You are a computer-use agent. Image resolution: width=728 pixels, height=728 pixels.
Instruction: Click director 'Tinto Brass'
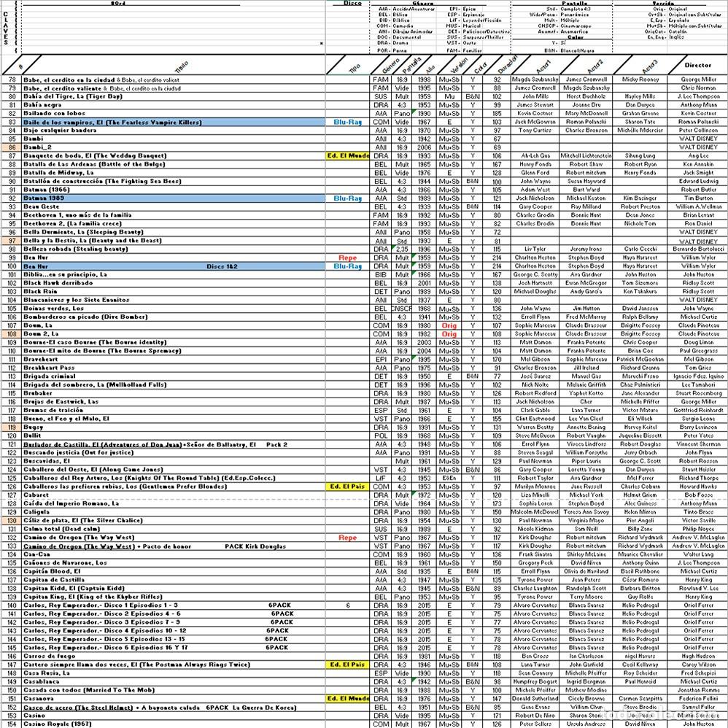(698, 511)
